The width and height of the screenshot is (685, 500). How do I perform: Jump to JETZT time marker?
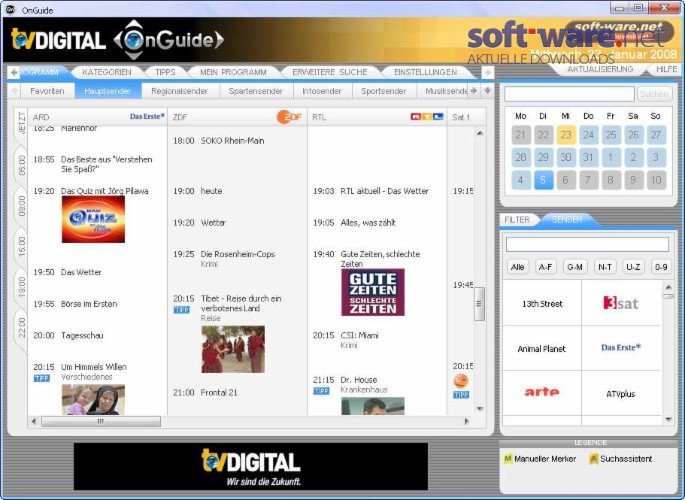click(x=21, y=124)
